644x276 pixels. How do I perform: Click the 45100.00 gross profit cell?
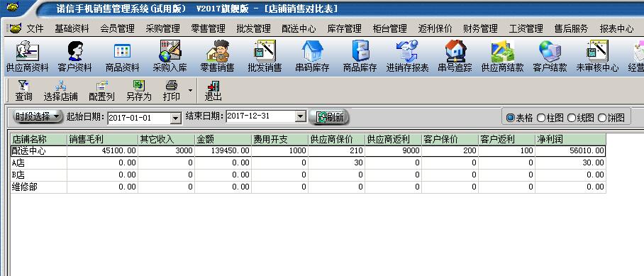[x=102, y=150]
